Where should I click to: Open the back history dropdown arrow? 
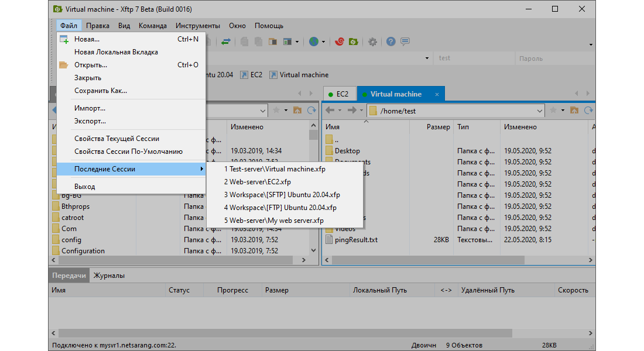click(x=340, y=111)
